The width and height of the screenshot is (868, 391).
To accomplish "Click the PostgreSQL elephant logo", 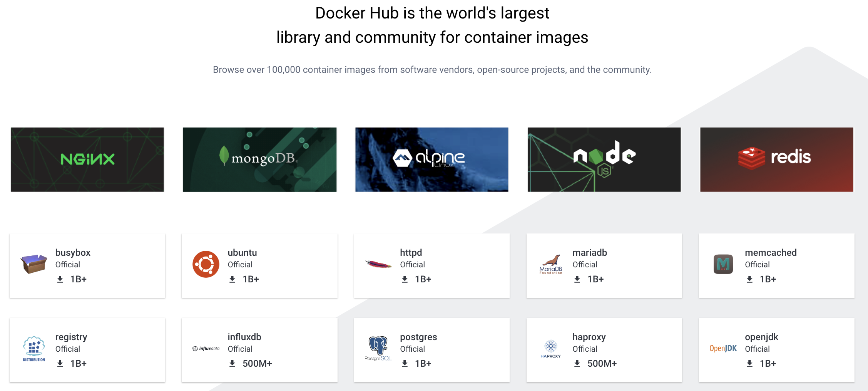I will 378,349.
